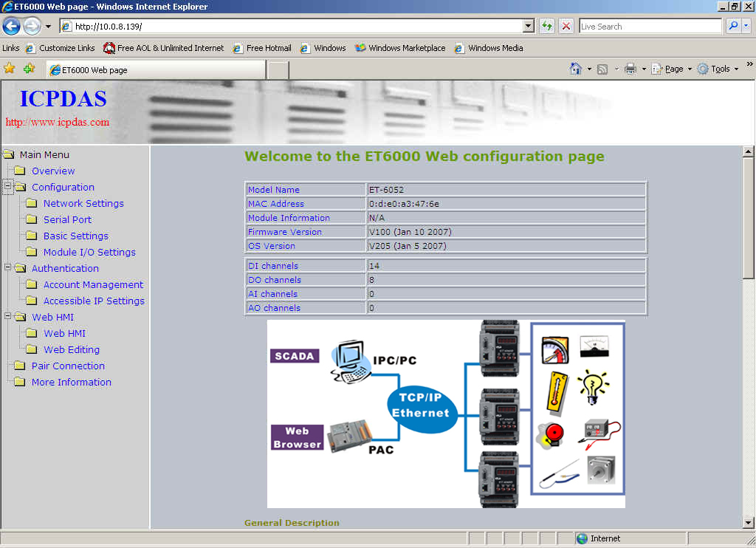Open the Serial Port settings link
This screenshot has width=756, height=548.
67,219
